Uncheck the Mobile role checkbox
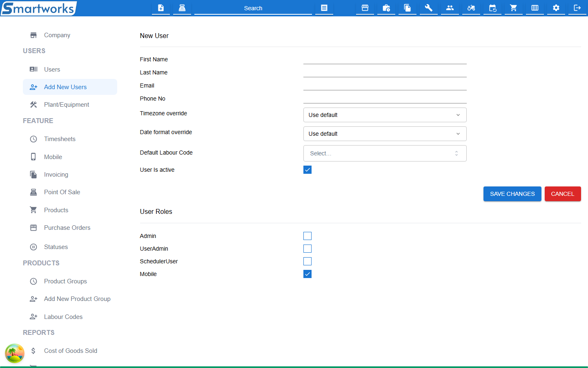588x368 pixels. [x=307, y=274]
